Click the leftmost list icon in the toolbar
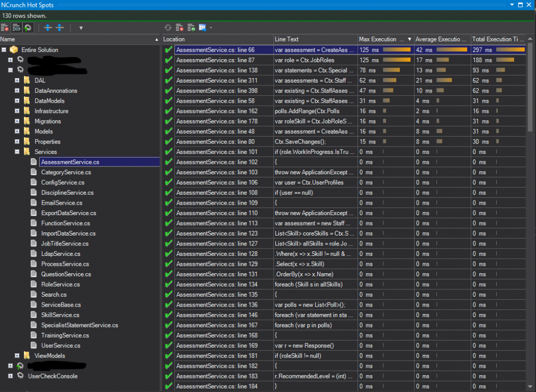Image resolution: width=536 pixels, height=392 pixels. pyautogui.click(x=5, y=27)
